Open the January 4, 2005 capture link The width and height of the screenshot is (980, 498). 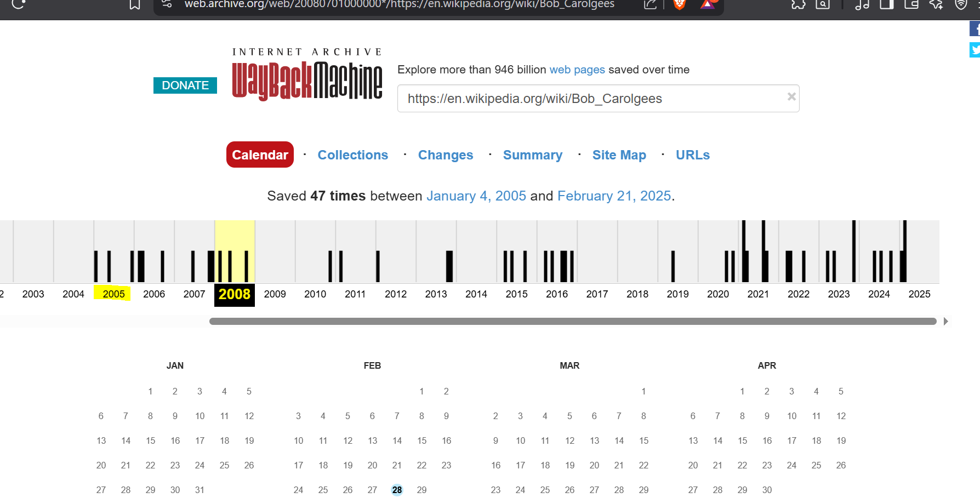click(x=476, y=196)
